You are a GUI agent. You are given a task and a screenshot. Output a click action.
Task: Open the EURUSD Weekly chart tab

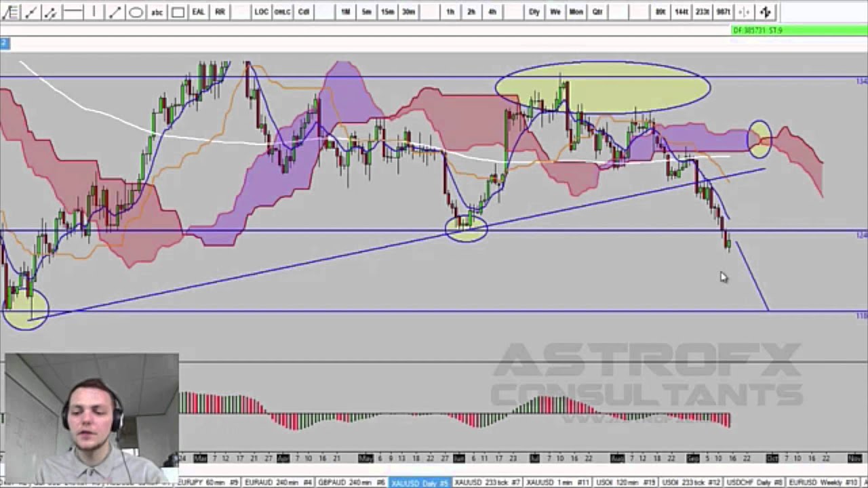pyautogui.click(x=823, y=482)
